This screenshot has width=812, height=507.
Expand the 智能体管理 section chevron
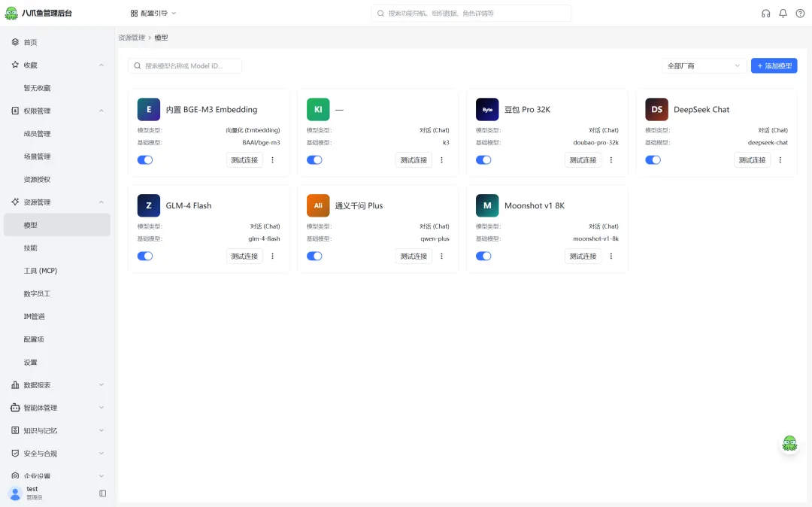101,408
